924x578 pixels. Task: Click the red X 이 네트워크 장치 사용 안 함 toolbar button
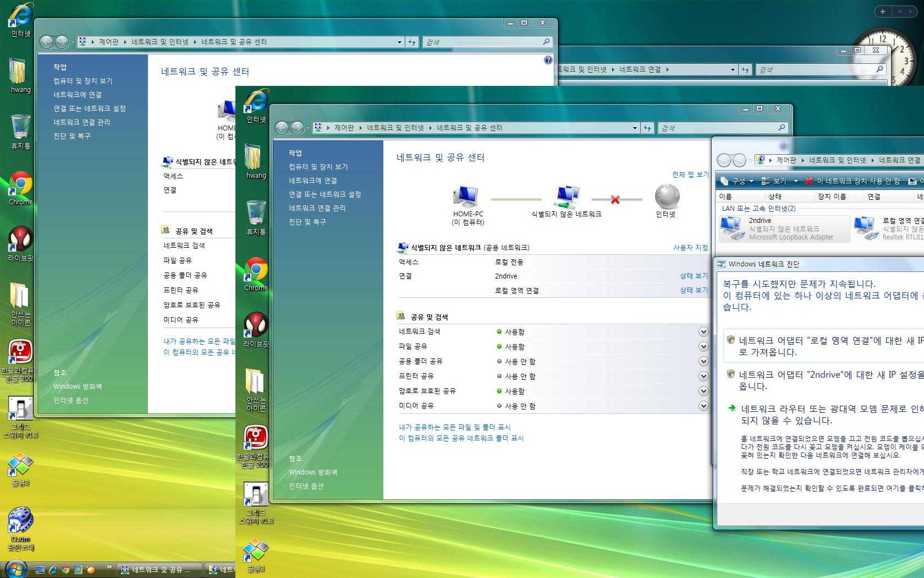(x=853, y=181)
